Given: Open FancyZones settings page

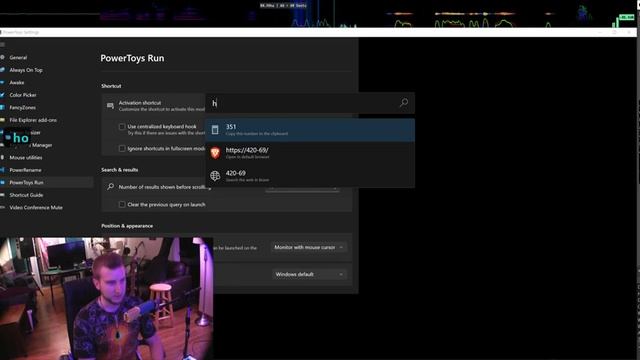Looking at the screenshot, I should [22, 108].
